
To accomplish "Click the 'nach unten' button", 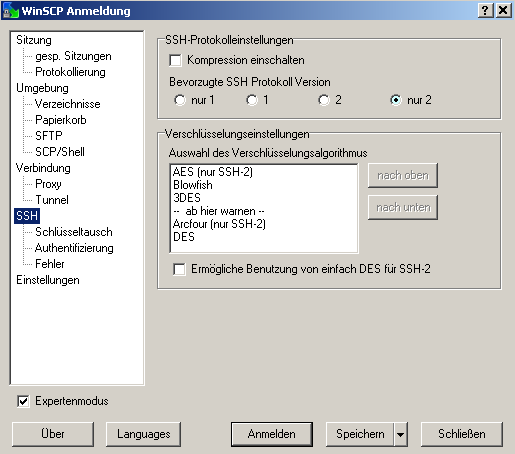I will pos(403,207).
